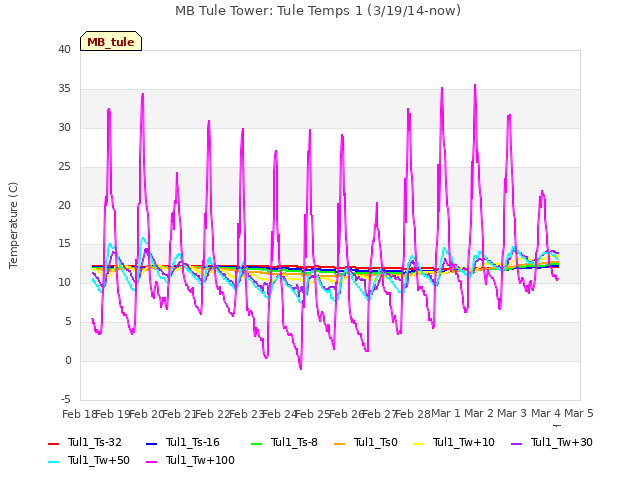This screenshot has width=640, height=480.
Task: Click the 15 y-axis tick label
Action: (x=64, y=244)
